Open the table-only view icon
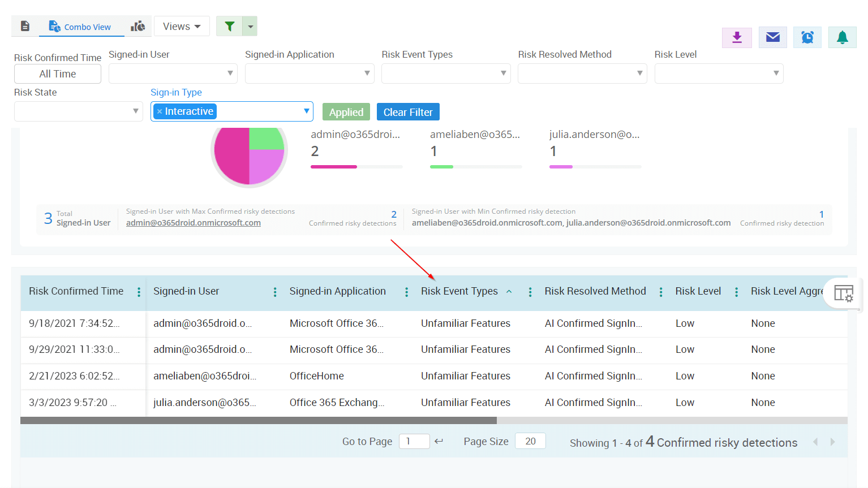This screenshot has width=868, height=488. tap(25, 26)
